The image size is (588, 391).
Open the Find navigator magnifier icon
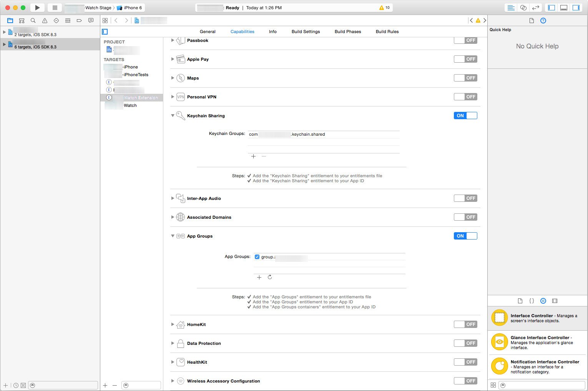pos(33,20)
